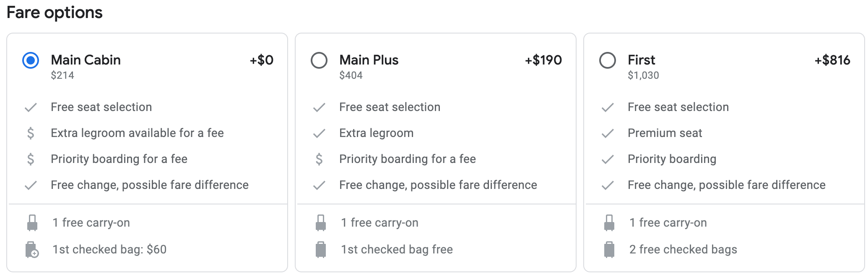The image size is (868, 279).
Task: Click the checkmark beside Premium seat
Action: click(x=608, y=134)
